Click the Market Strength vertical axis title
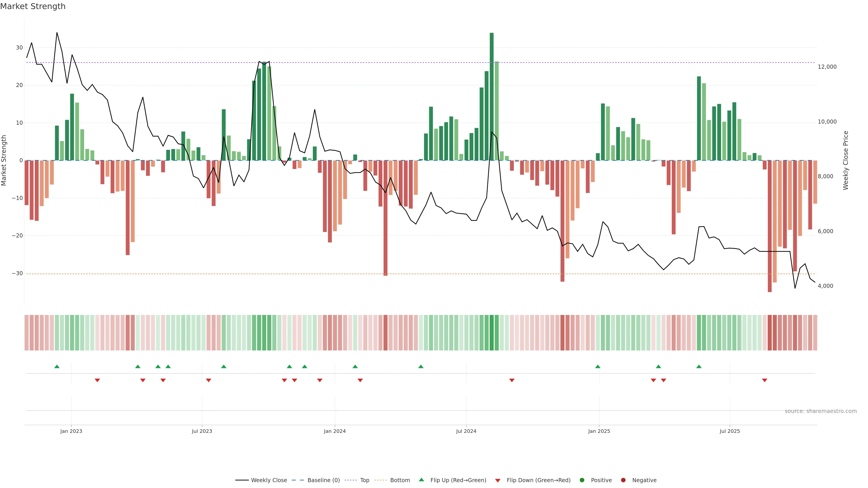868x488 pixels. 4,160
